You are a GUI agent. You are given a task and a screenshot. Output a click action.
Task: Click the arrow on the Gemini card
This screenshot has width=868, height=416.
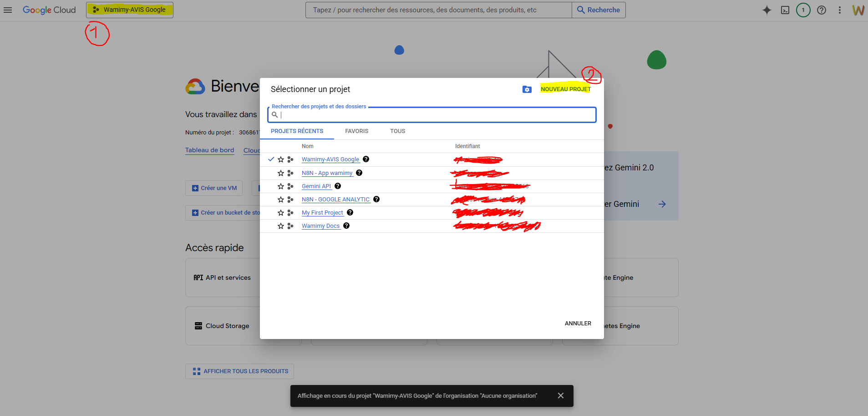click(x=662, y=204)
